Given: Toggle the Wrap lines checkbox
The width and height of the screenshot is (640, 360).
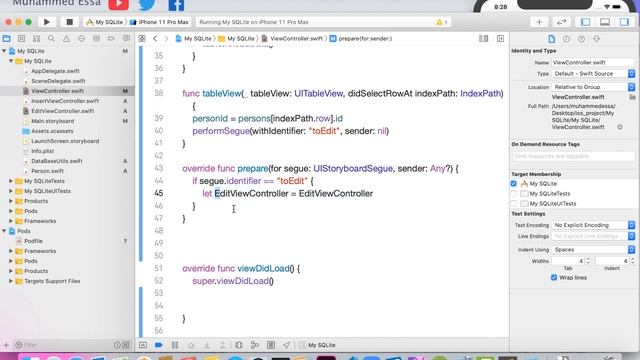Looking at the screenshot, I should pos(554,278).
